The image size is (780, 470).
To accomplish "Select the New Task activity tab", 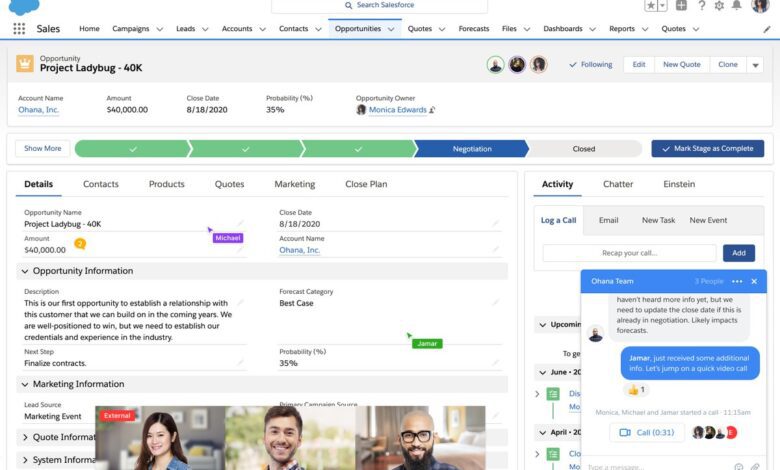I will (x=658, y=220).
